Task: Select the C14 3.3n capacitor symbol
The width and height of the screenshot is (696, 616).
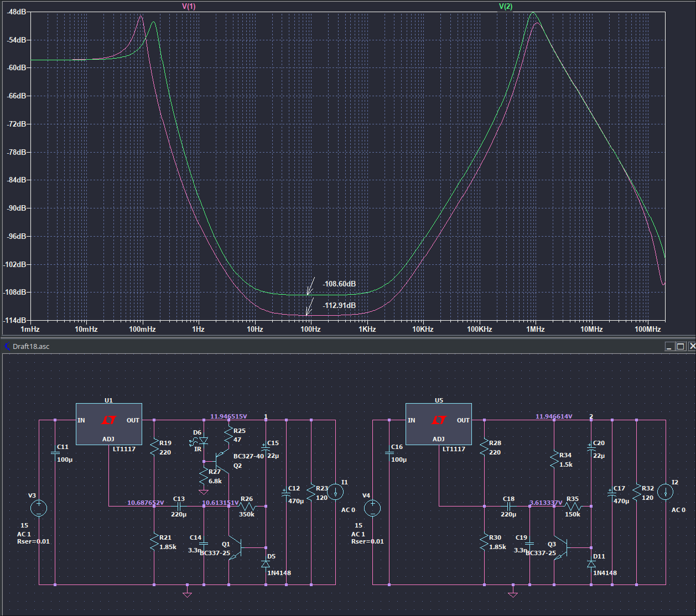Action: [x=204, y=543]
